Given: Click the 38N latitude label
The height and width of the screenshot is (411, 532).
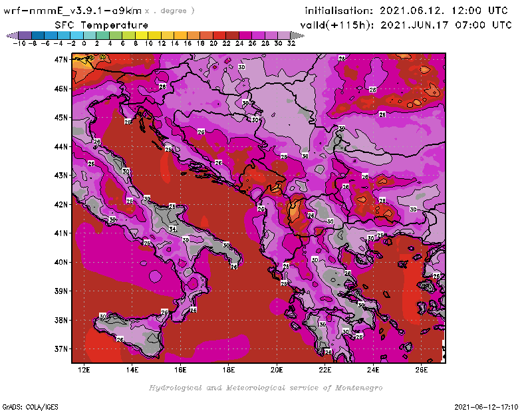Looking at the screenshot, I should (61, 321).
